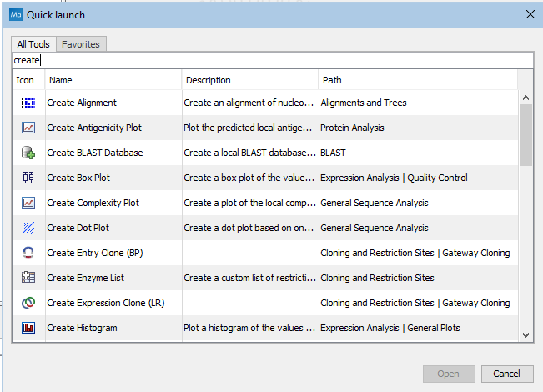Select the Create Box Plot icon

coord(28,178)
